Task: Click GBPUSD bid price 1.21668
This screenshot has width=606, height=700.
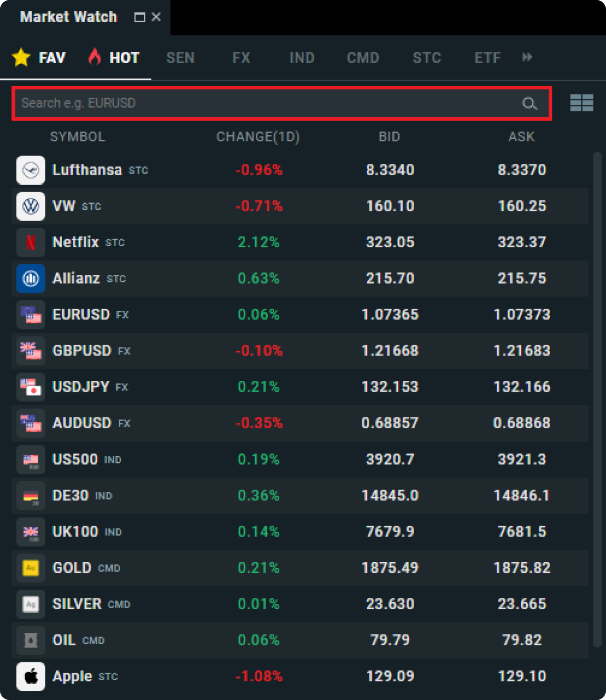Action: coord(390,351)
